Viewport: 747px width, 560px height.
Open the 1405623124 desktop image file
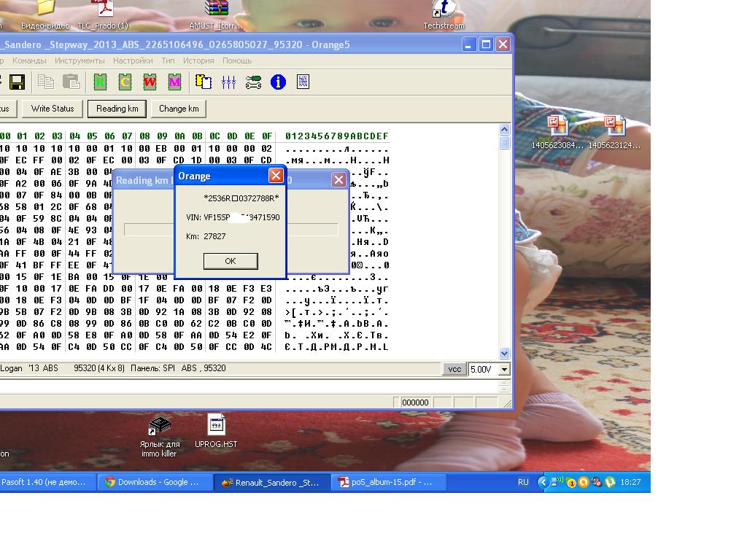pyautogui.click(x=614, y=133)
